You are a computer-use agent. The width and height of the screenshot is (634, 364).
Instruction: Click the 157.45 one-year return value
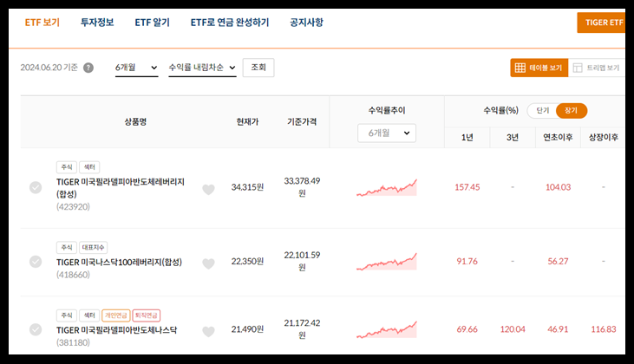[x=467, y=187]
